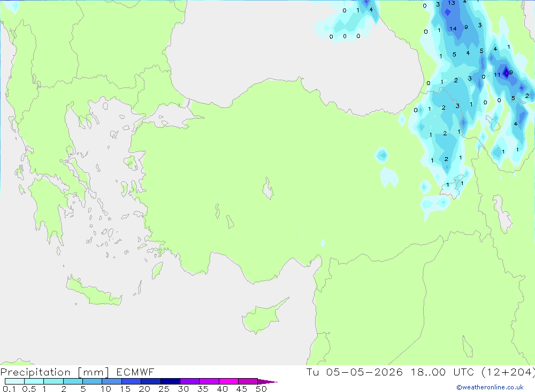Select the 35–40 mm purple swatch
The image size is (535, 392).
[x=209, y=381]
